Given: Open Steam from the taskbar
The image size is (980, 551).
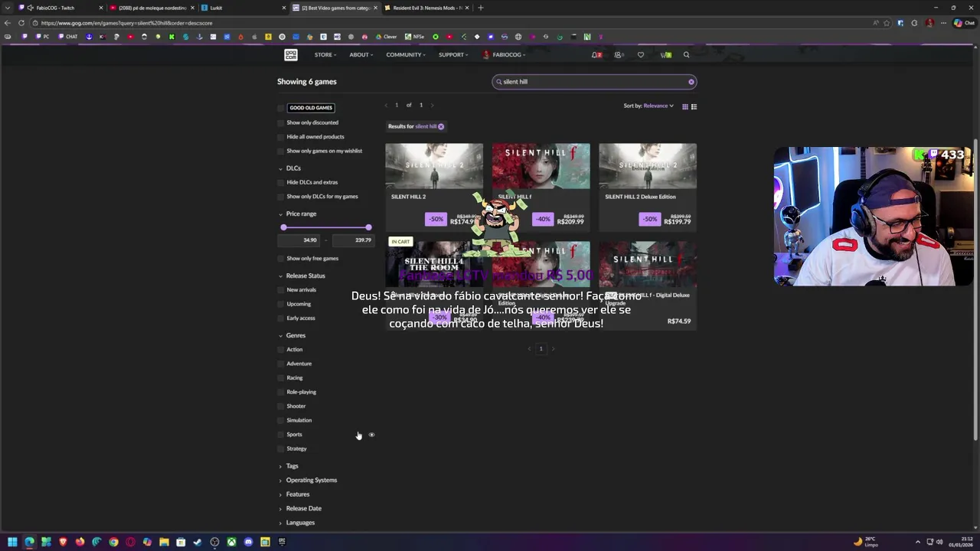Looking at the screenshot, I should 198,542.
